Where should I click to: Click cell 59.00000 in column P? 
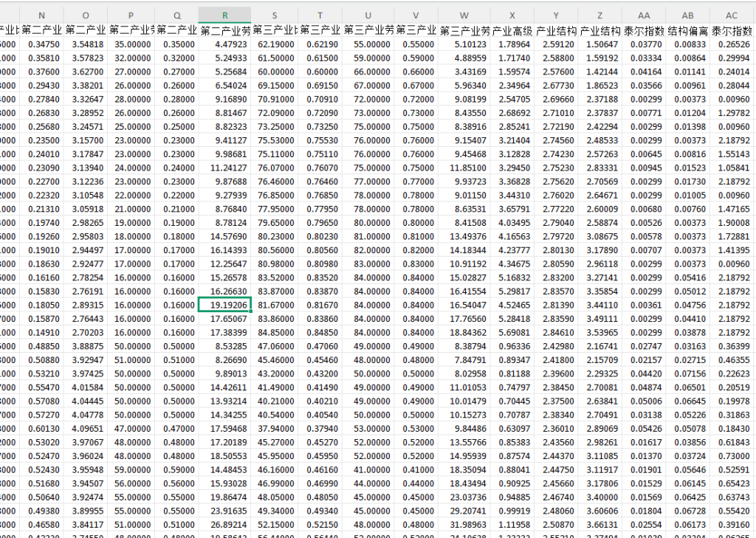point(131,469)
